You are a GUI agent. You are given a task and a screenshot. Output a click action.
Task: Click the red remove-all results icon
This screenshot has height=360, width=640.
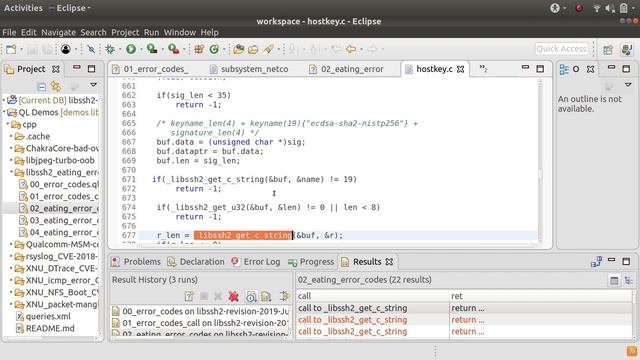click(x=233, y=296)
